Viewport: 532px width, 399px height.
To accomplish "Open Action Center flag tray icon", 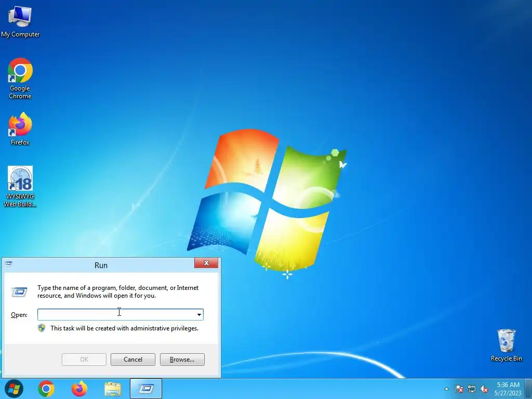I will tap(459, 389).
